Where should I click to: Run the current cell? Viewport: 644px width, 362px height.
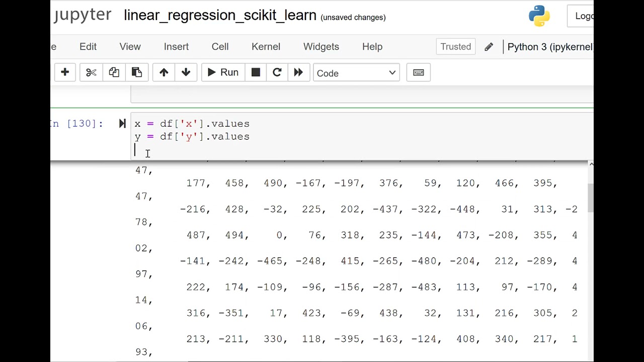click(223, 72)
